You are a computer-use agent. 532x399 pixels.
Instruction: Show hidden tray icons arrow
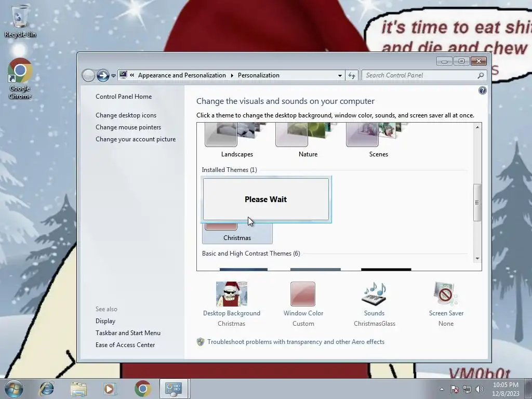(442, 389)
